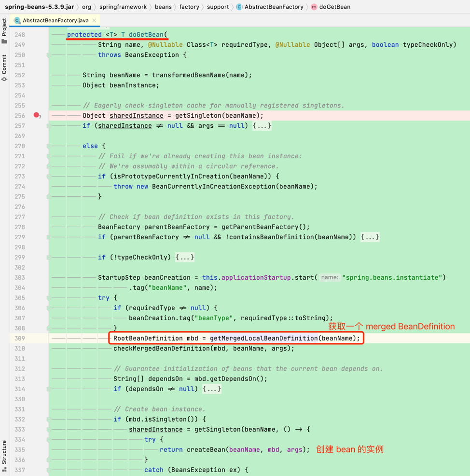
Task: Click the mbd.isSingleton() call on line 332
Action: (162, 419)
